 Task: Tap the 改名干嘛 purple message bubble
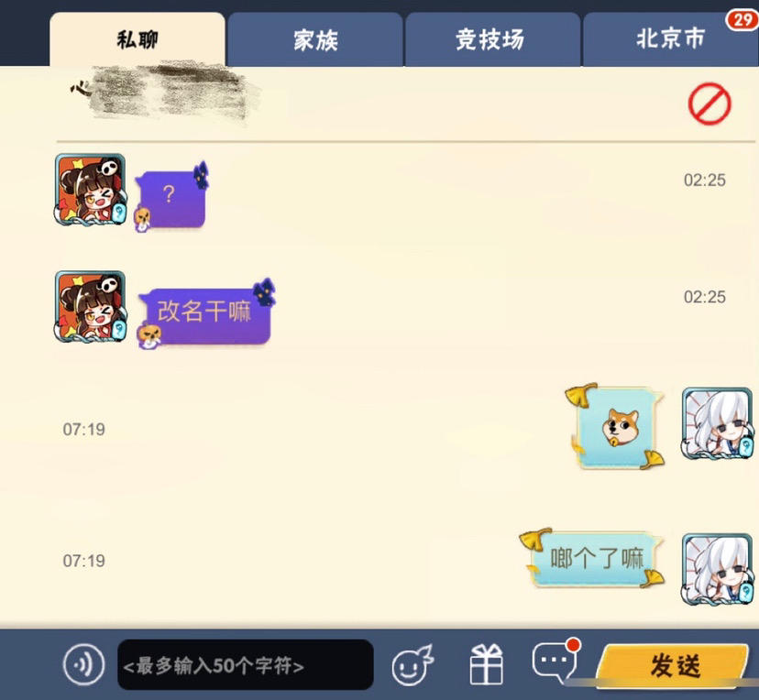(204, 314)
